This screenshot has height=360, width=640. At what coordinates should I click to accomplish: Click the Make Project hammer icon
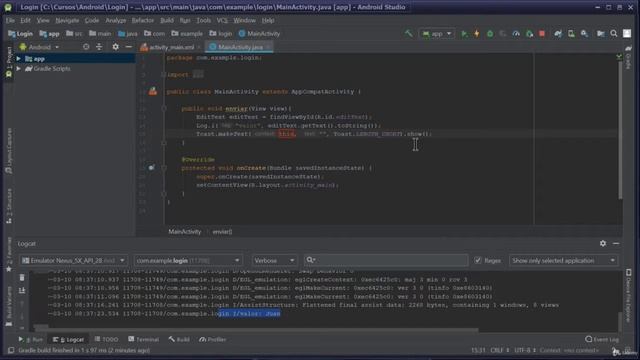coord(409,34)
